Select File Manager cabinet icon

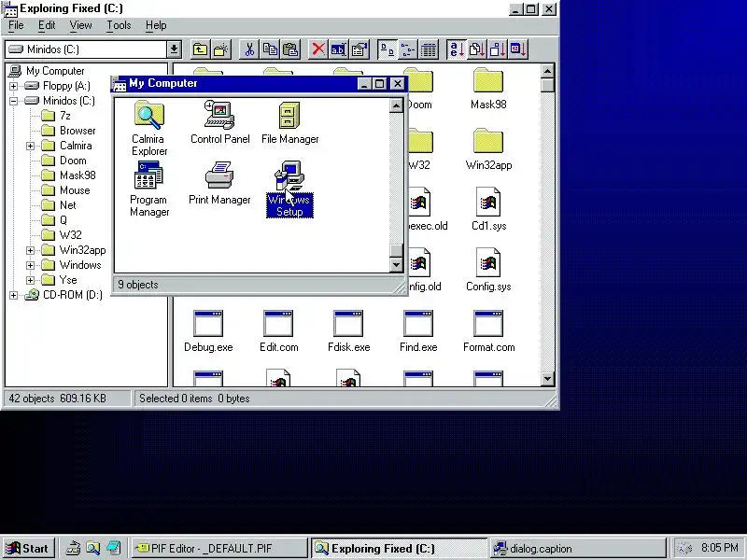click(289, 122)
